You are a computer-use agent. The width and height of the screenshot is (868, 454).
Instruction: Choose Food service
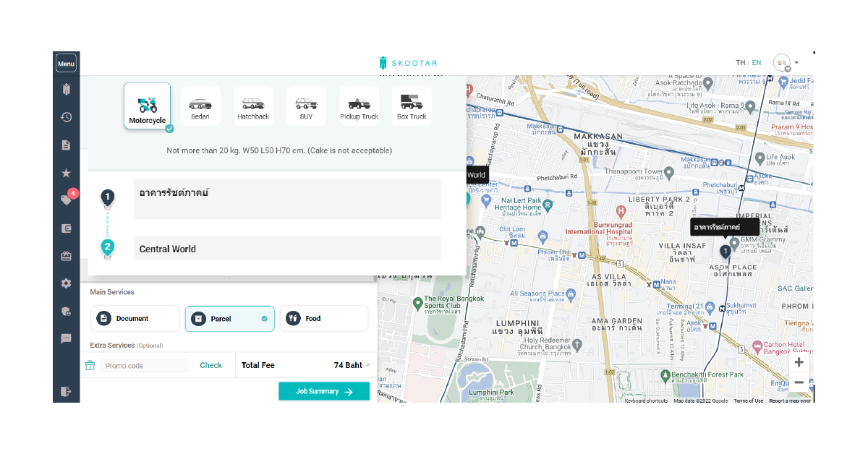(324, 318)
